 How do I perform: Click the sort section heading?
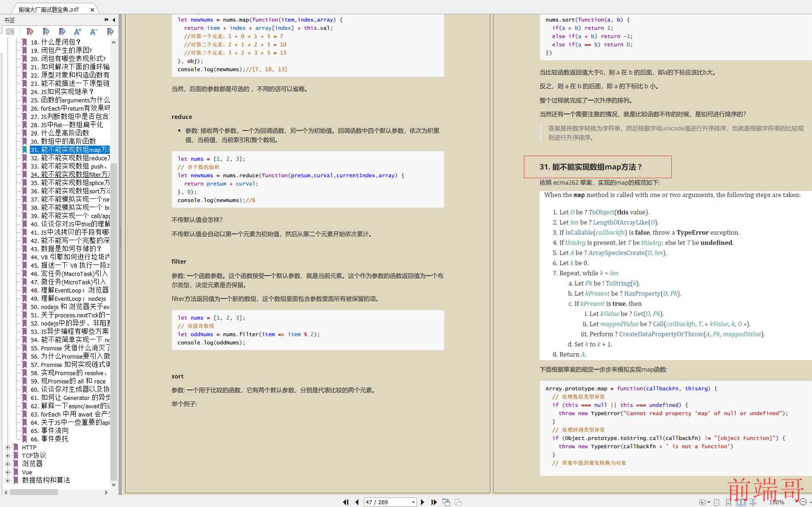(x=177, y=376)
